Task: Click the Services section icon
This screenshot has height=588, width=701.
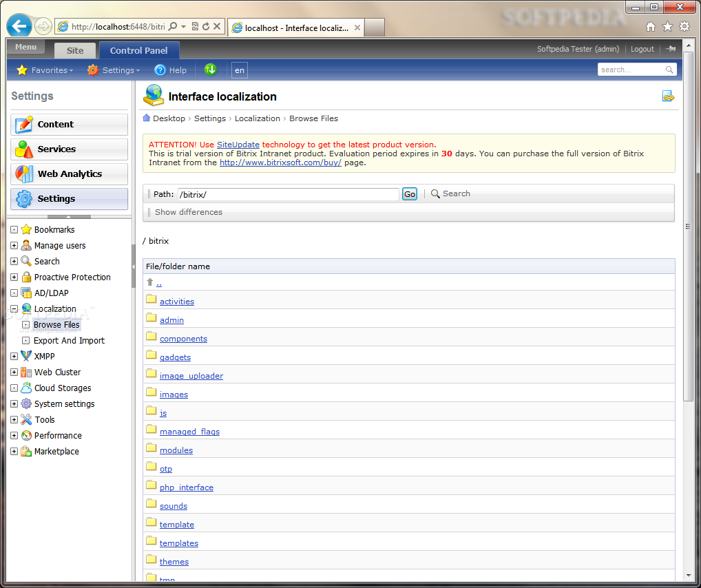Action: tap(23, 149)
